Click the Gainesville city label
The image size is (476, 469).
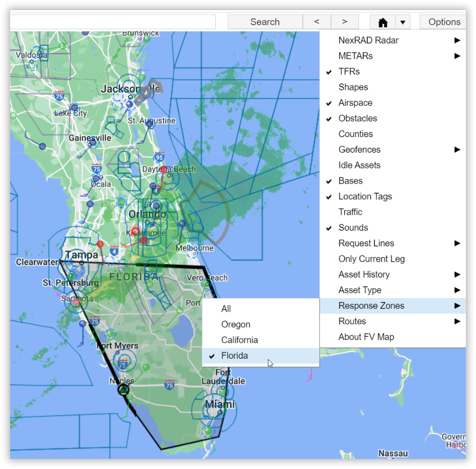coord(90,138)
